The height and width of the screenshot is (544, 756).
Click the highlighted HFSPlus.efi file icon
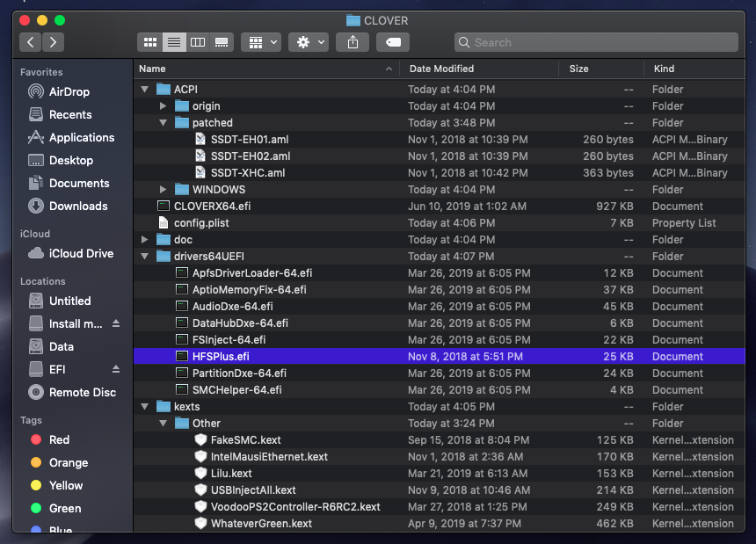pyautogui.click(x=182, y=357)
